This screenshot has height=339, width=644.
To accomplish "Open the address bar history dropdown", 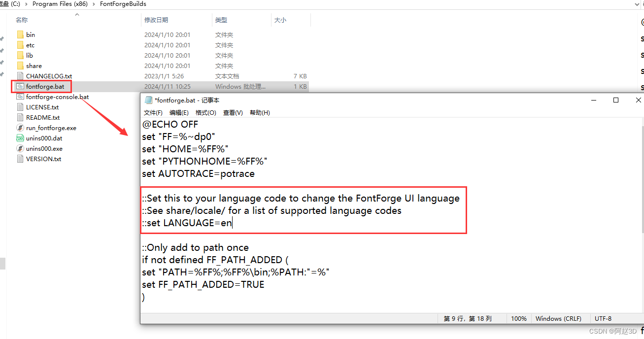I will (x=636, y=4).
